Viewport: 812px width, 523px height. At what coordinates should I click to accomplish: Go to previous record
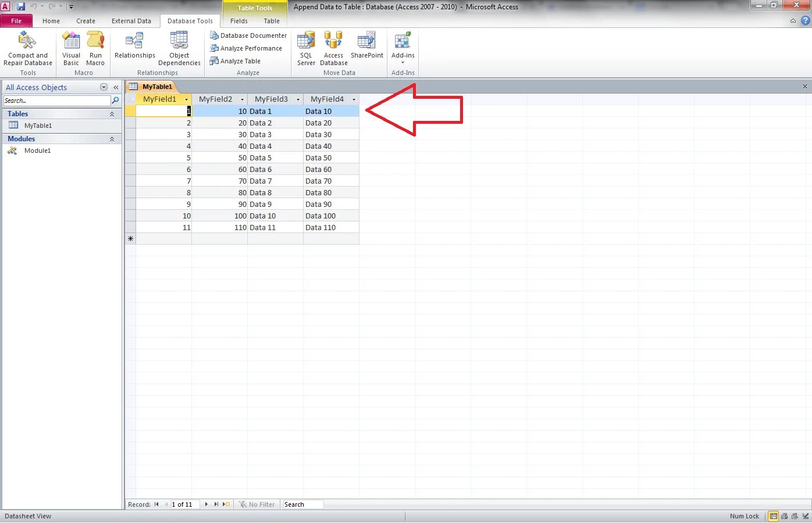[x=166, y=504]
